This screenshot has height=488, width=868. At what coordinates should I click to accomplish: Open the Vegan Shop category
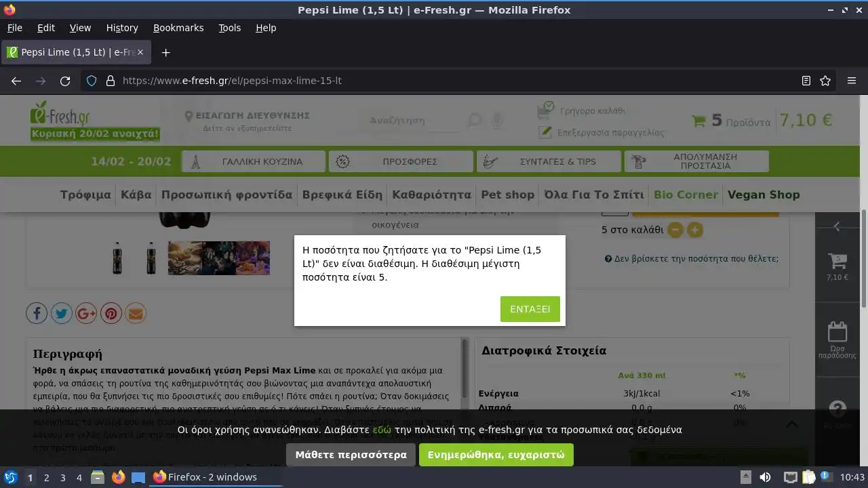[x=764, y=195]
